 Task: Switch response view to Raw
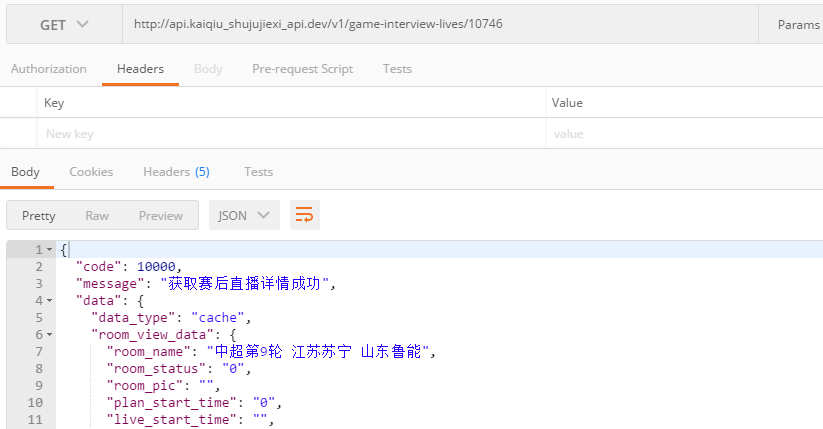97,216
